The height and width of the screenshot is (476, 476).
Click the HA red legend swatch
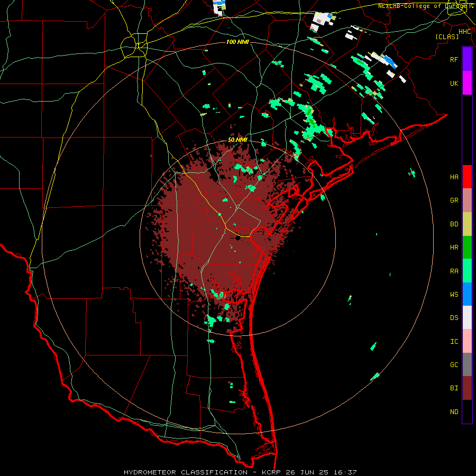(467, 177)
